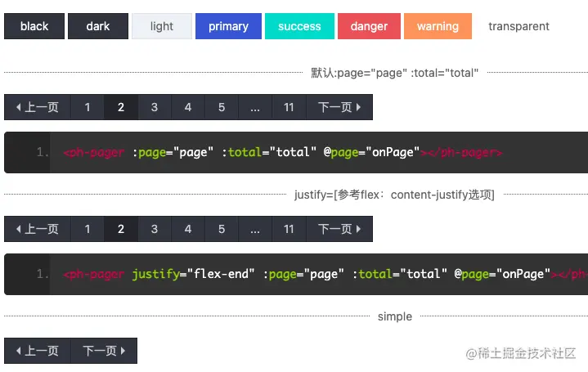Pick the success teal theme button

click(299, 26)
